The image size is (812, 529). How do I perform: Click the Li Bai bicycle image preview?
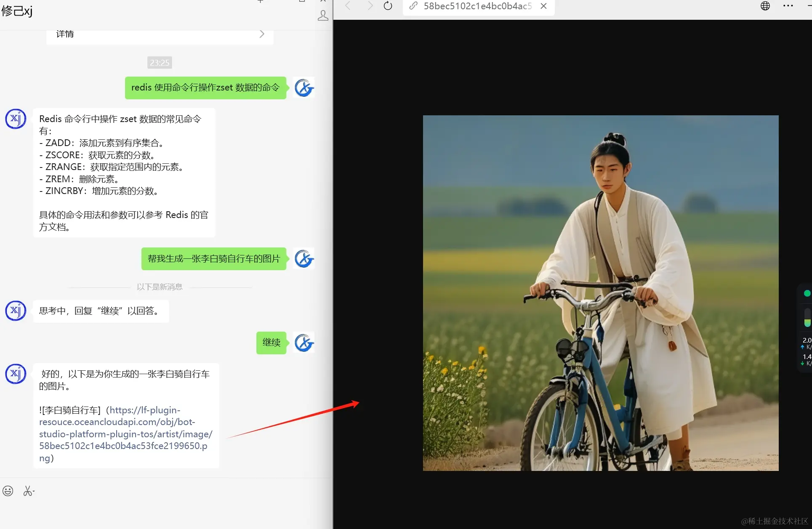[x=600, y=293]
